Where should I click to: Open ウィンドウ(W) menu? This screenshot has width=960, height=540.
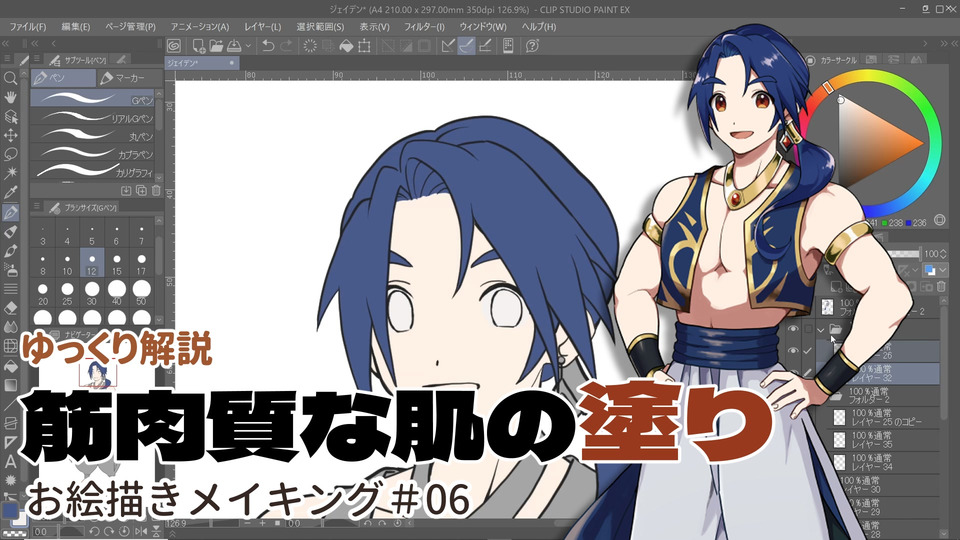483,27
